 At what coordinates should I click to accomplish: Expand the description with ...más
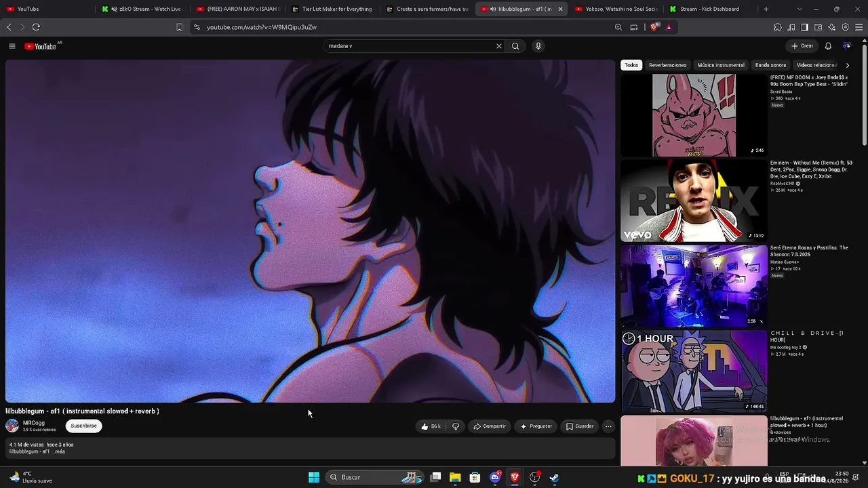coord(59,451)
